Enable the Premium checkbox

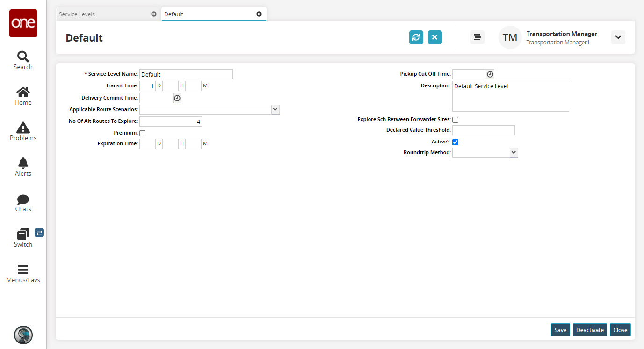click(143, 134)
